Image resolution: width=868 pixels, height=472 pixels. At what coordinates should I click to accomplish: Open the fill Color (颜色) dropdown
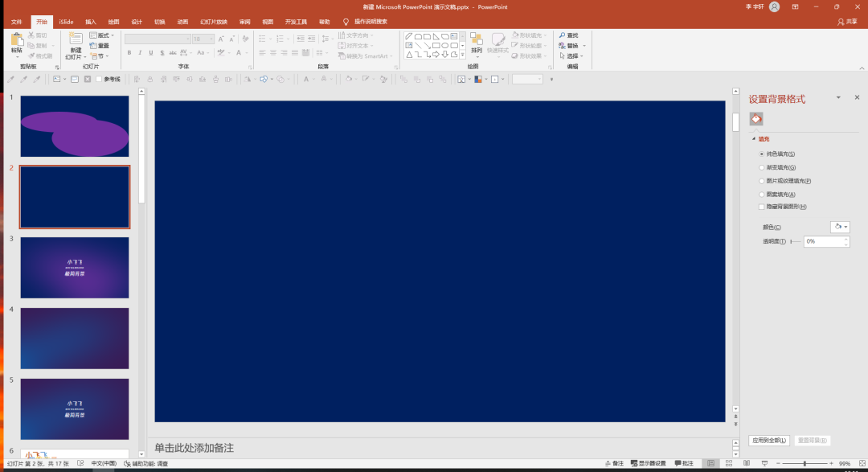tap(841, 227)
